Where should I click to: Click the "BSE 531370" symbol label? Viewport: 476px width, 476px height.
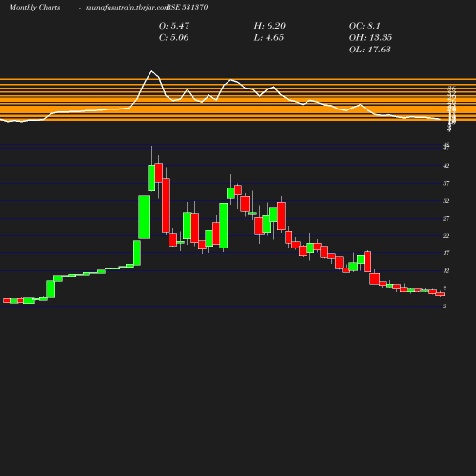[188, 8]
